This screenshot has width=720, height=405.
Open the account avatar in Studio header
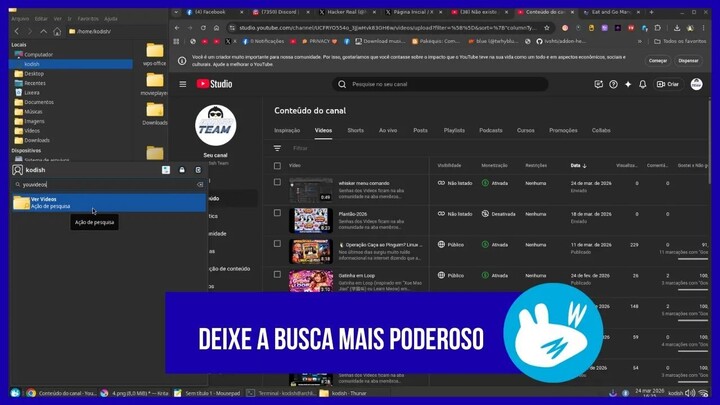pos(696,84)
